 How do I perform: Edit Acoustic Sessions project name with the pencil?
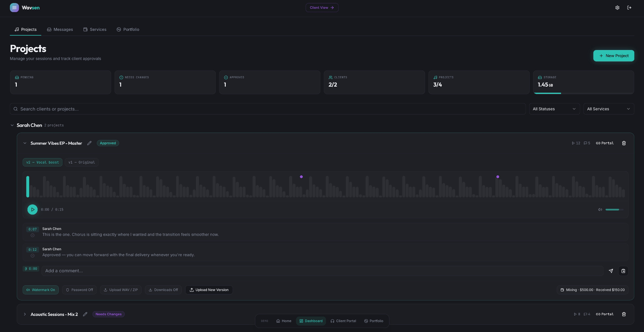tap(85, 314)
